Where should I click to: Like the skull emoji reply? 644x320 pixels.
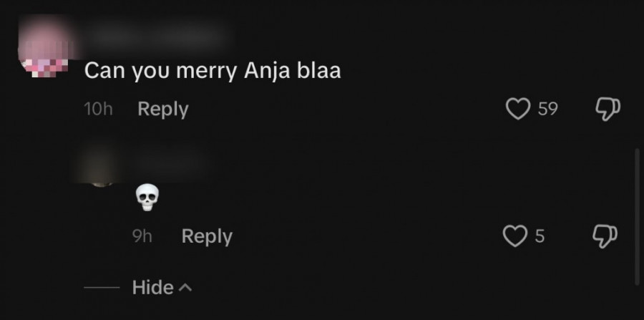tap(515, 236)
